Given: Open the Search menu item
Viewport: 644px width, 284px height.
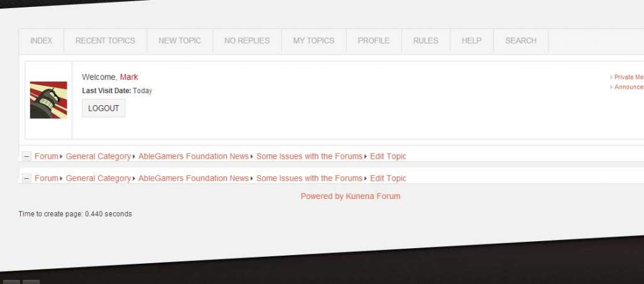Looking at the screenshot, I should click(521, 40).
